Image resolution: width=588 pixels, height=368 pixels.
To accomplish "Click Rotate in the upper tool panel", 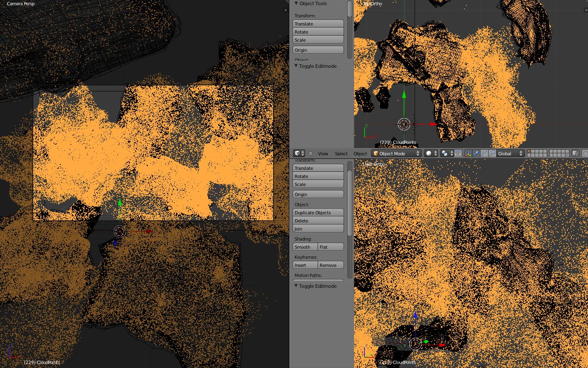I will coord(318,32).
